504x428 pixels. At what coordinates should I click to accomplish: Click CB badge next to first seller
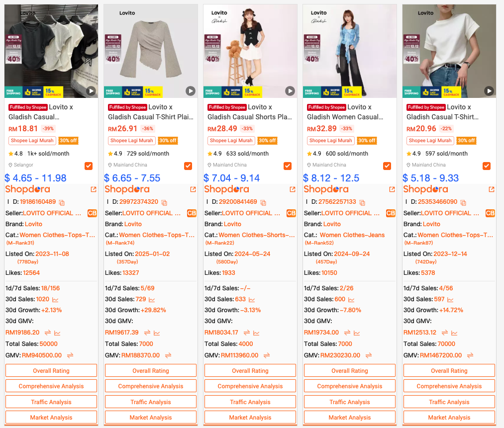pos(92,213)
